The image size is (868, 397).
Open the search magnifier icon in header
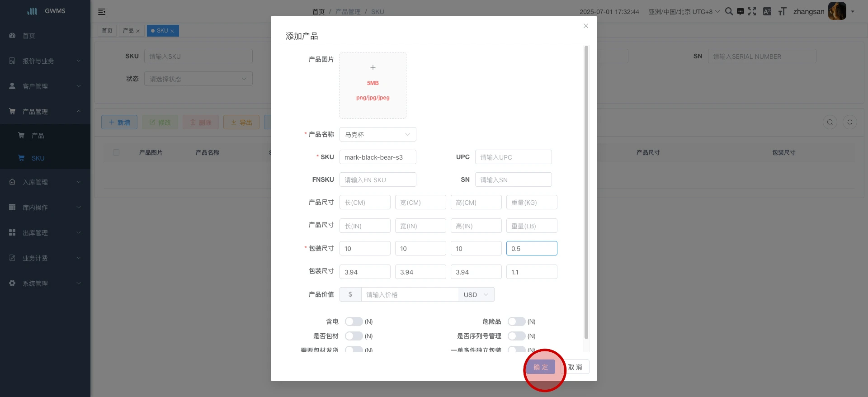pos(729,11)
